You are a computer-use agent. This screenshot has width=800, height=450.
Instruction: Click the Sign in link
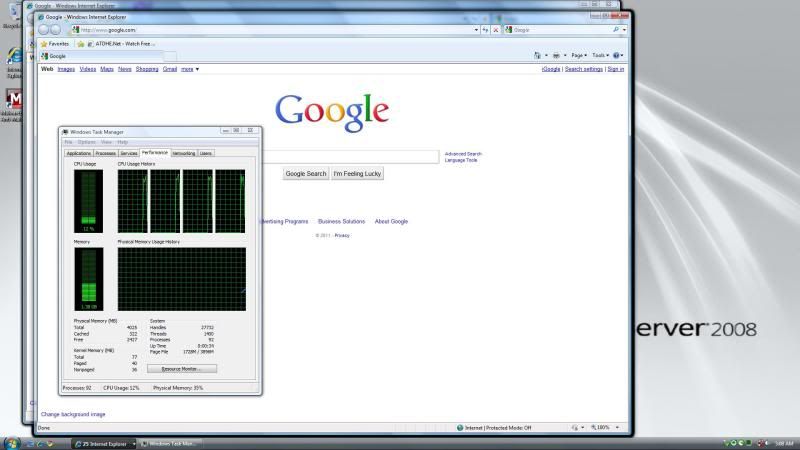point(616,69)
